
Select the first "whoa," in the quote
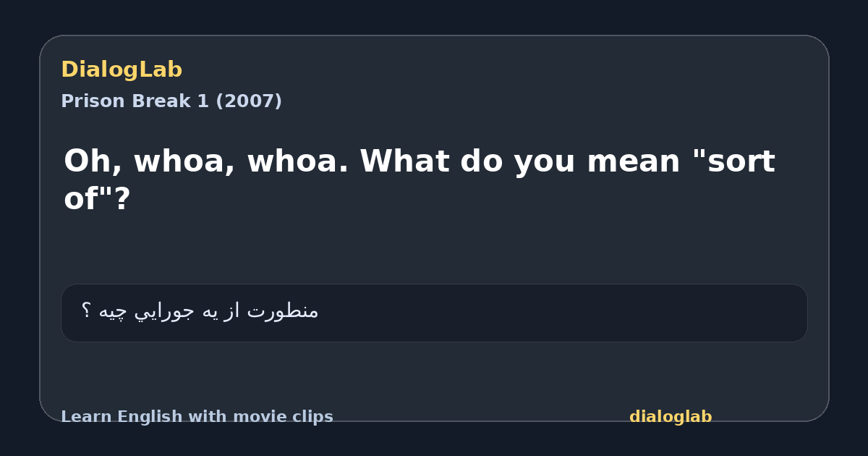click(x=184, y=161)
